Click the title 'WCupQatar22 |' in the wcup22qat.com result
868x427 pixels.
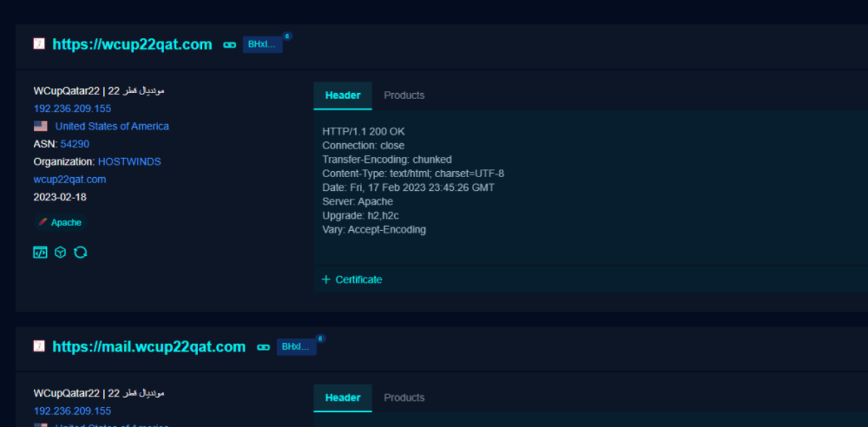point(69,90)
